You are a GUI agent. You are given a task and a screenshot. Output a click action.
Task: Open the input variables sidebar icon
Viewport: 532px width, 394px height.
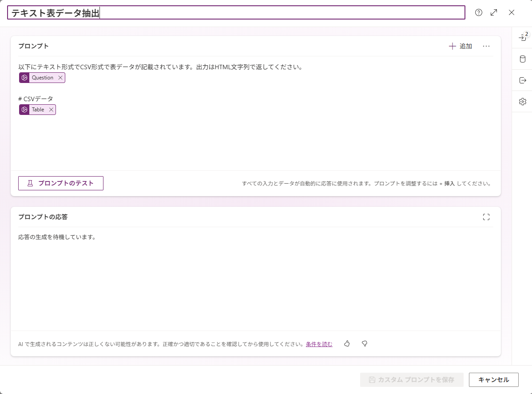click(523, 37)
